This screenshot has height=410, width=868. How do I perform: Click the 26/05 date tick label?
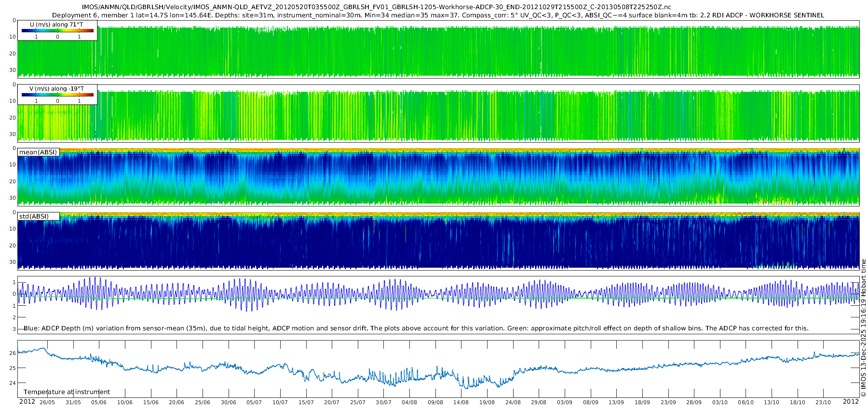47,402
